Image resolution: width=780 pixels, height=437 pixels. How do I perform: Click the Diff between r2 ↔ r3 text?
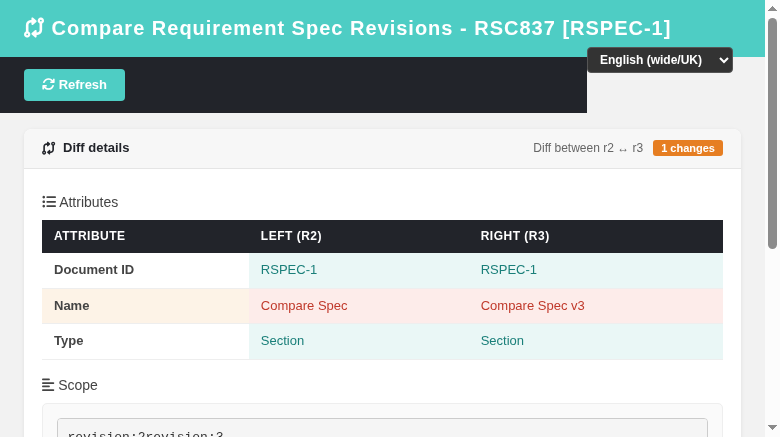coord(588,148)
